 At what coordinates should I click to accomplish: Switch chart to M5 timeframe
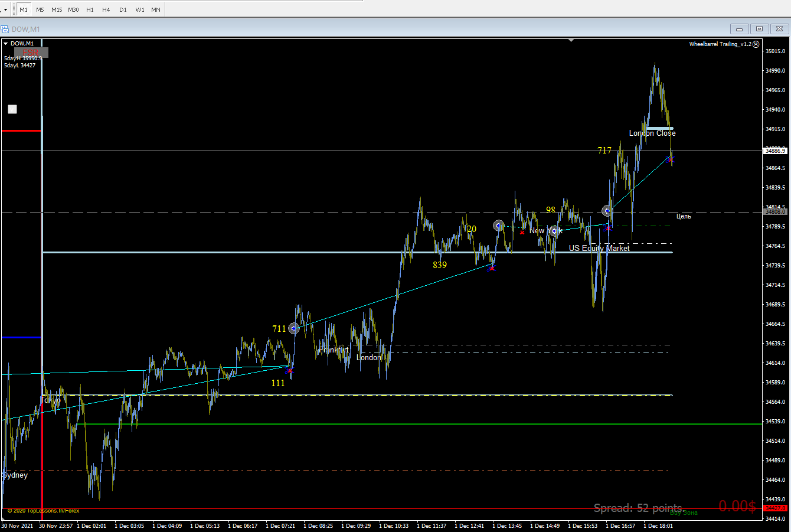coord(40,9)
